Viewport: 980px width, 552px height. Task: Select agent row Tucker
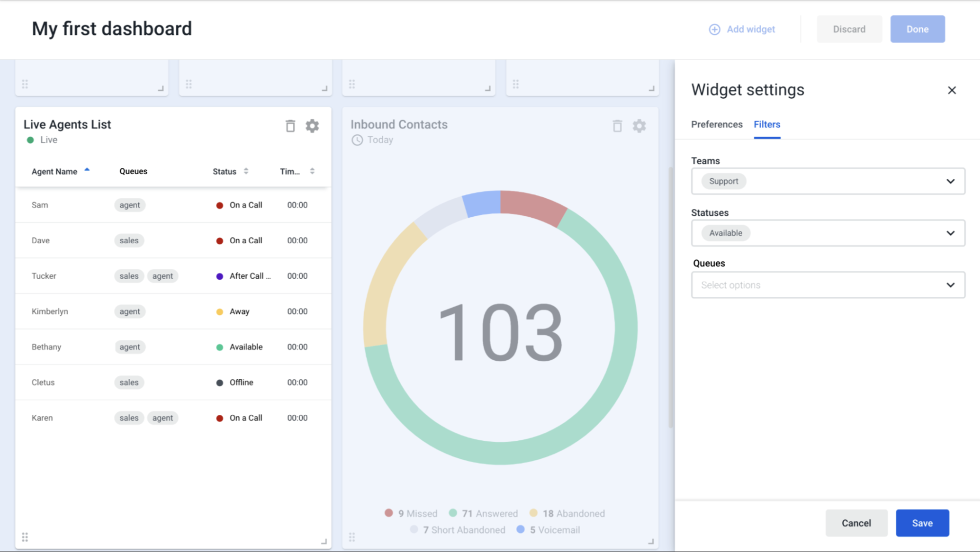click(x=173, y=276)
